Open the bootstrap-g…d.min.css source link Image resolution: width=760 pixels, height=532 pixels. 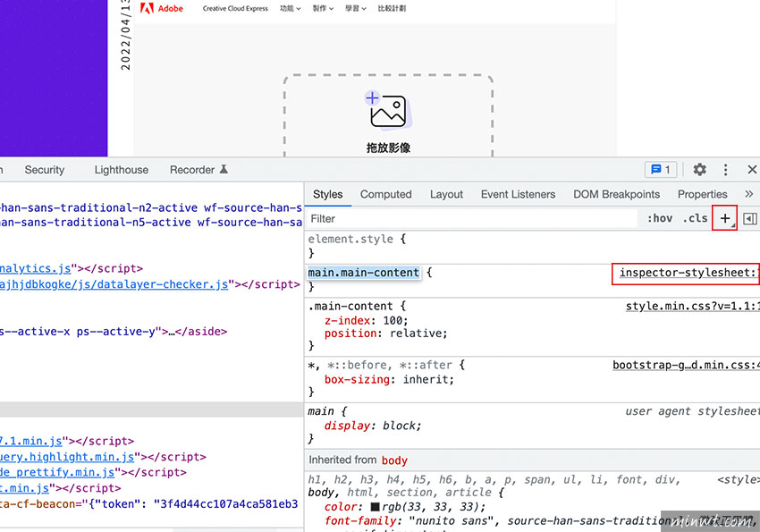pyautogui.click(x=686, y=365)
